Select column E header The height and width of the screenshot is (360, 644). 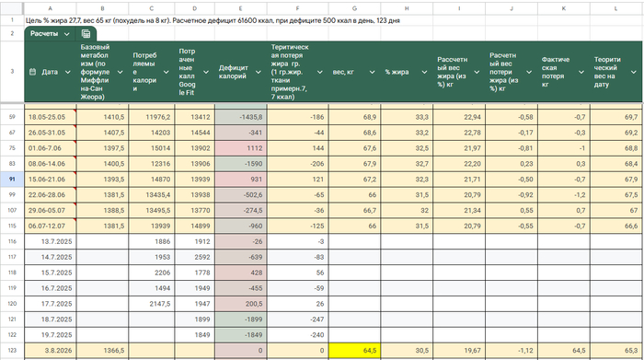pyautogui.click(x=241, y=8)
